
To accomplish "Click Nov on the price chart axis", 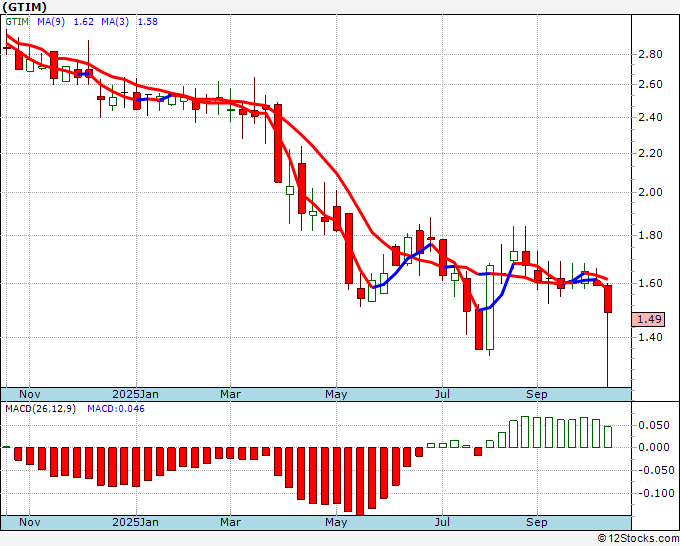I will coord(29,394).
